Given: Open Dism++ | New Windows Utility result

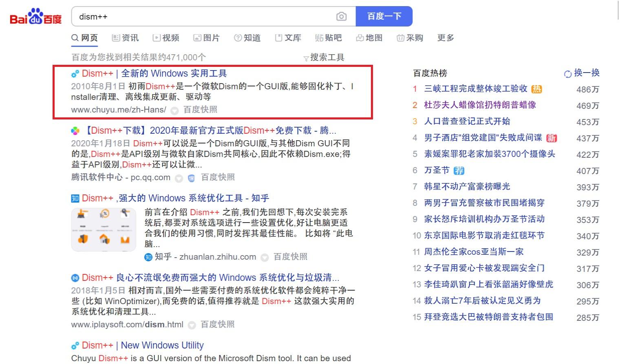Looking at the screenshot, I should click(x=143, y=345).
